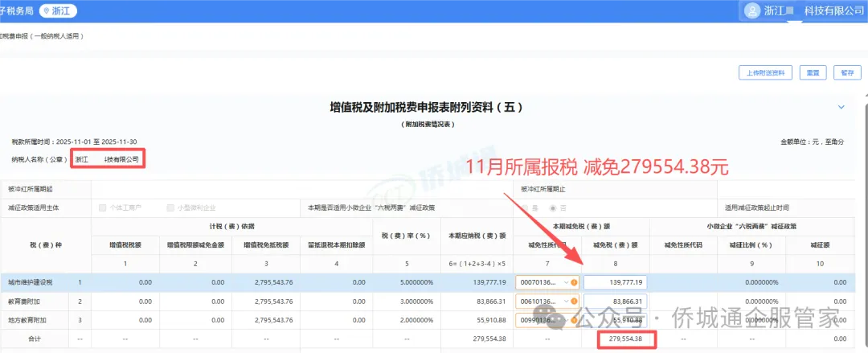Viewport: 868px width, 353px height.
Task: Tick the 小型微利企业 checkbox
Action: (170, 207)
